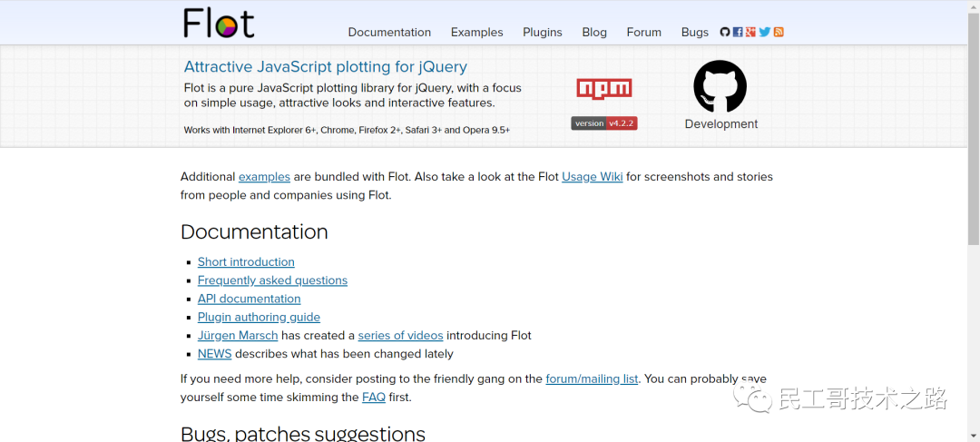Follow the Usage Wiki link
Image resolution: width=980 pixels, height=442 pixels.
pos(592,176)
